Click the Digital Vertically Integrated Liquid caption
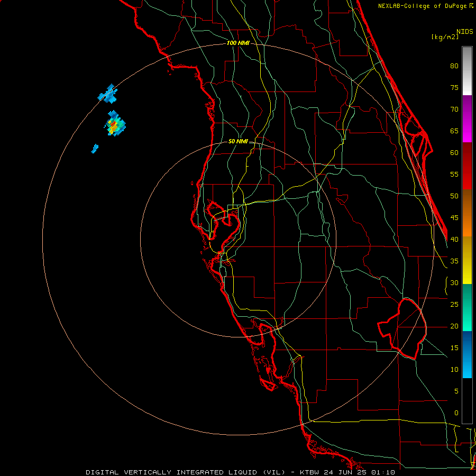 click(240, 472)
